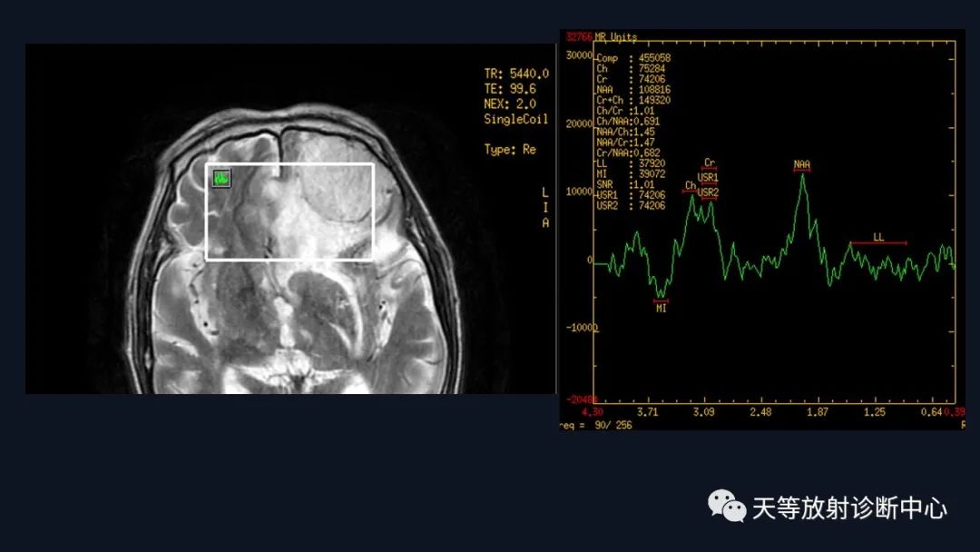Click the NAA : 108816 table row
980x552 pixels.
coord(633,90)
